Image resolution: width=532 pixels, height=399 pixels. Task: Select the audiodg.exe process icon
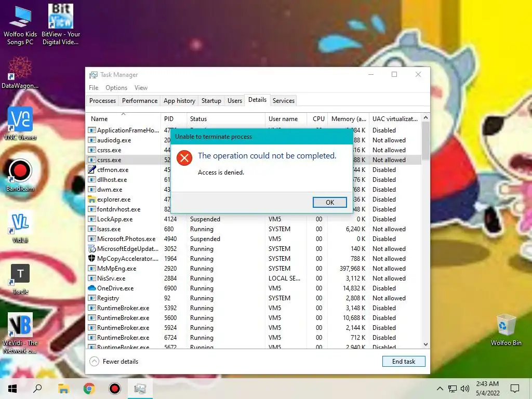click(91, 140)
